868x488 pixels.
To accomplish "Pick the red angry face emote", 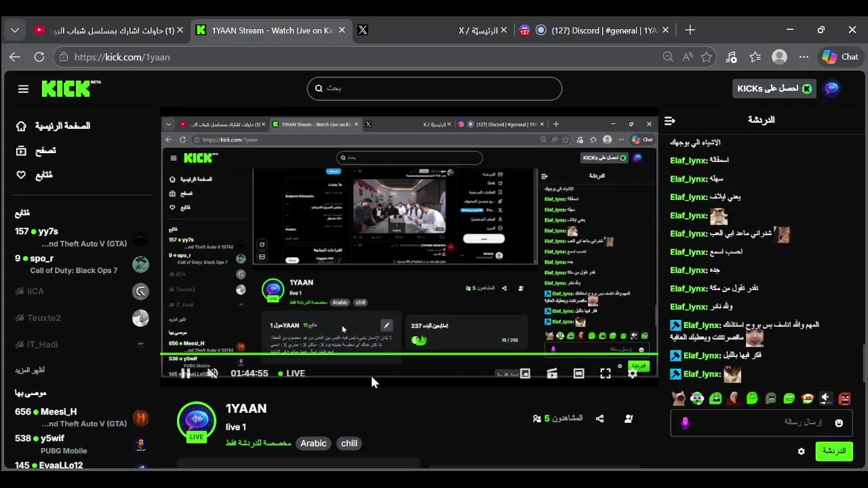I will (x=844, y=399).
